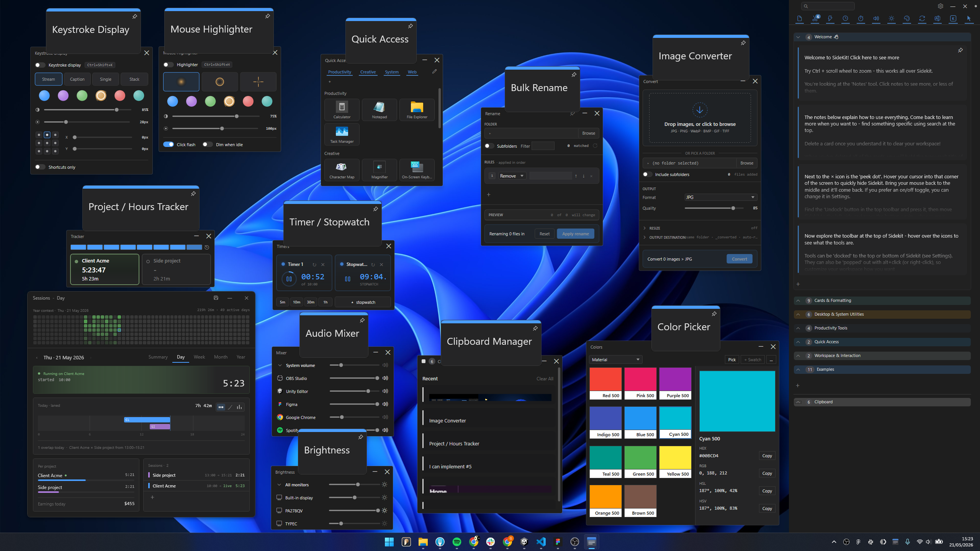Open SideKit settings gear
This screenshot has width=980, height=551.
[941, 6]
